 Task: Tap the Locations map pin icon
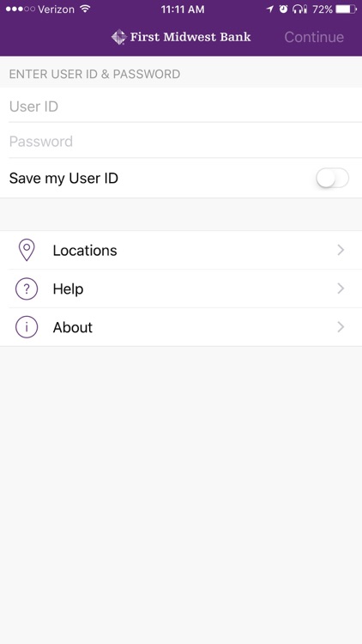(27, 250)
